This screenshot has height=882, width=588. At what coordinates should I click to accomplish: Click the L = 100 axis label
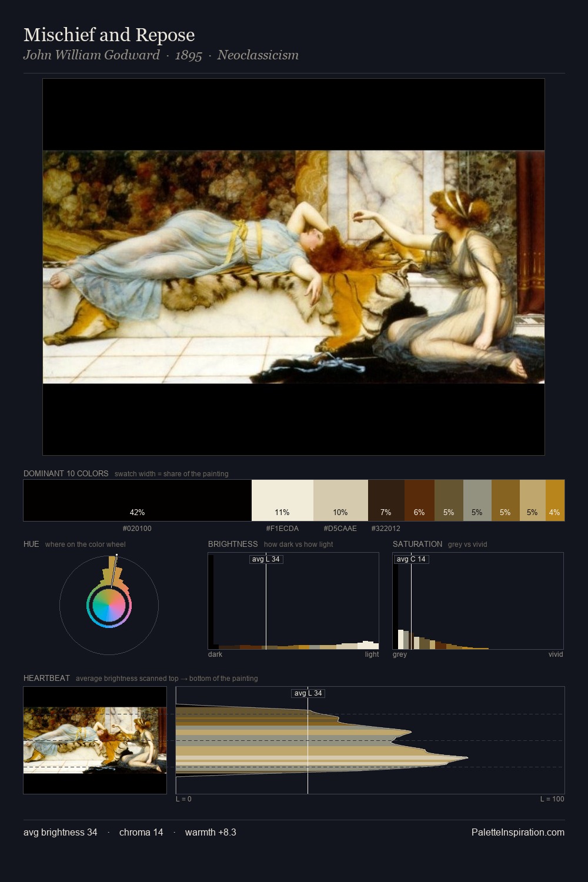(x=552, y=799)
